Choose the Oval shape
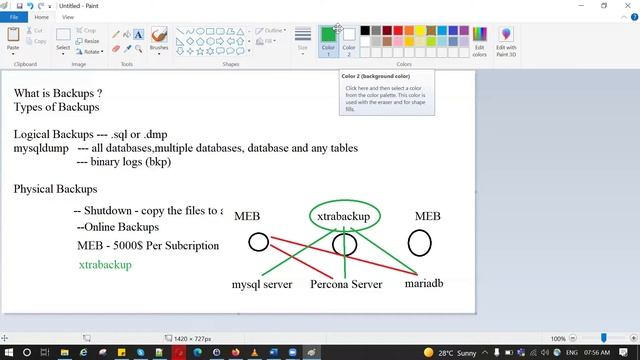This screenshot has width=640, height=360. pos(200,31)
